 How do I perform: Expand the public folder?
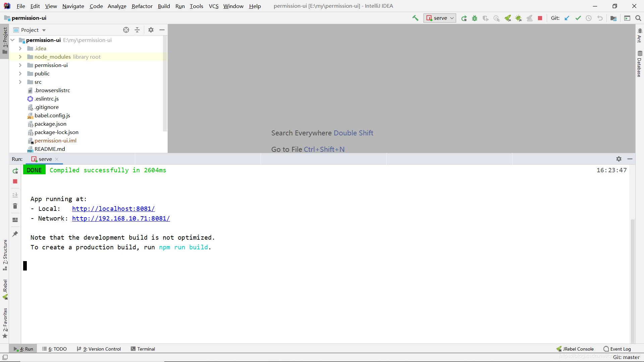pos(20,73)
